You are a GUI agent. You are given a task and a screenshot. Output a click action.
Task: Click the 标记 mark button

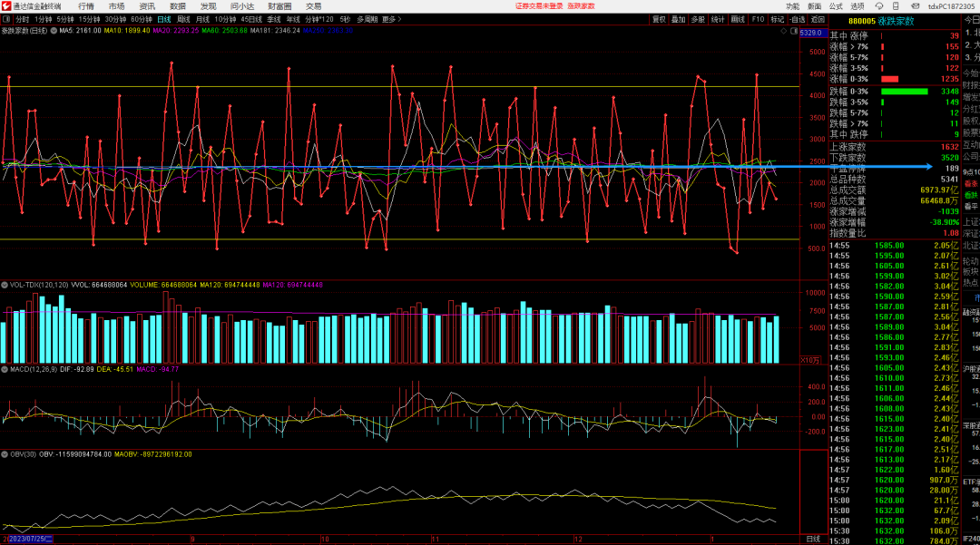(x=778, y=19)
